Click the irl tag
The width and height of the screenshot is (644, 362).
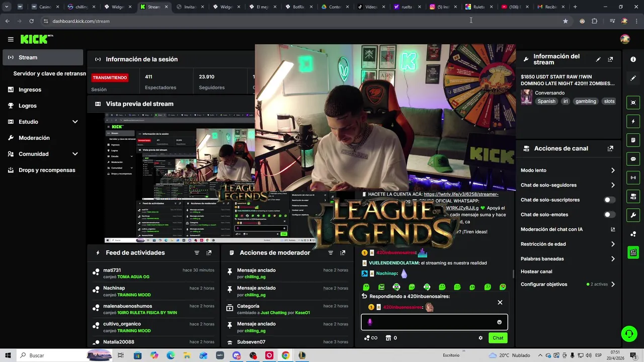(x=566, y=101)
